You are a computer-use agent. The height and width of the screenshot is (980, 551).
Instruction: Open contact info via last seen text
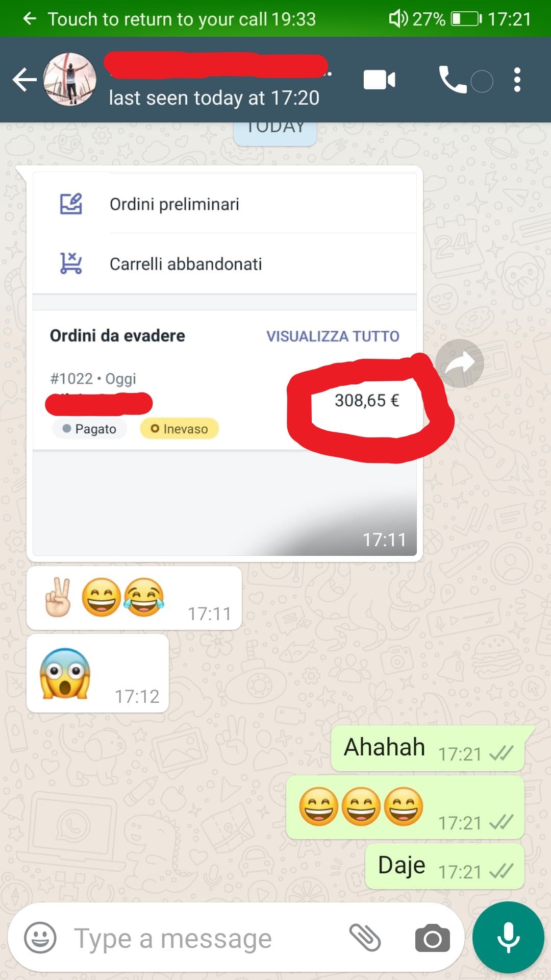214,97
